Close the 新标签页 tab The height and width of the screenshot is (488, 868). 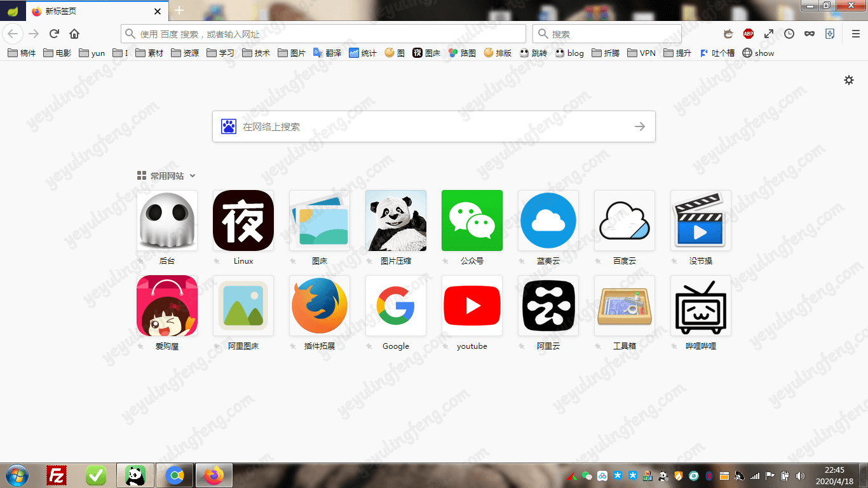(158, 11)
